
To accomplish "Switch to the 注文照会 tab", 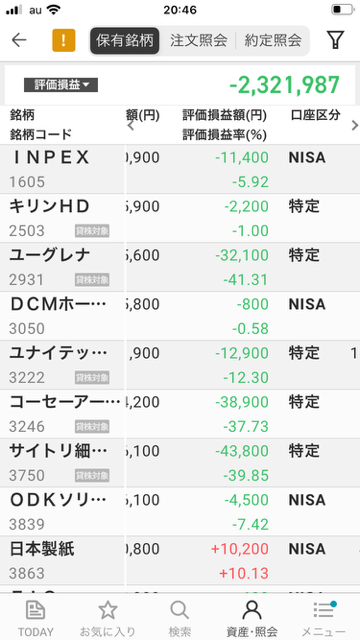I will click(x=198, y=40).
